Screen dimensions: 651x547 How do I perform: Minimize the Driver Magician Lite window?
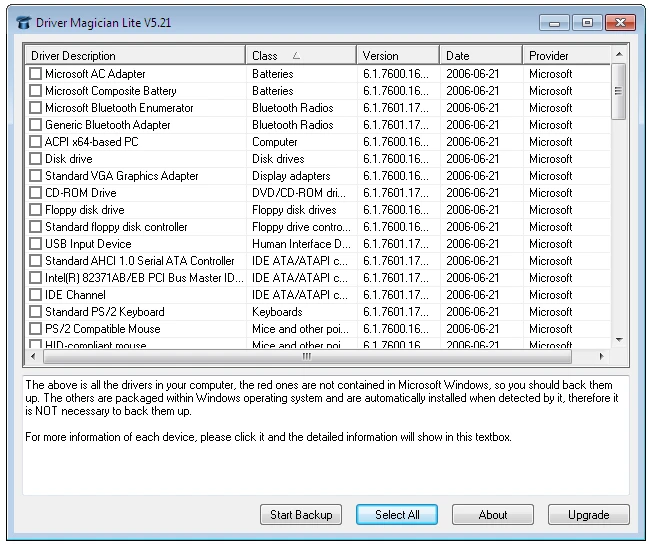(x=554, y=23)
